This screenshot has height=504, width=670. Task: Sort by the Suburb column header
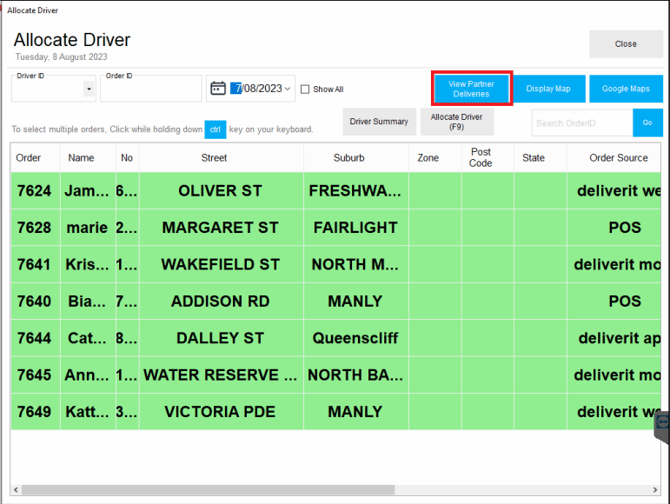349,158
